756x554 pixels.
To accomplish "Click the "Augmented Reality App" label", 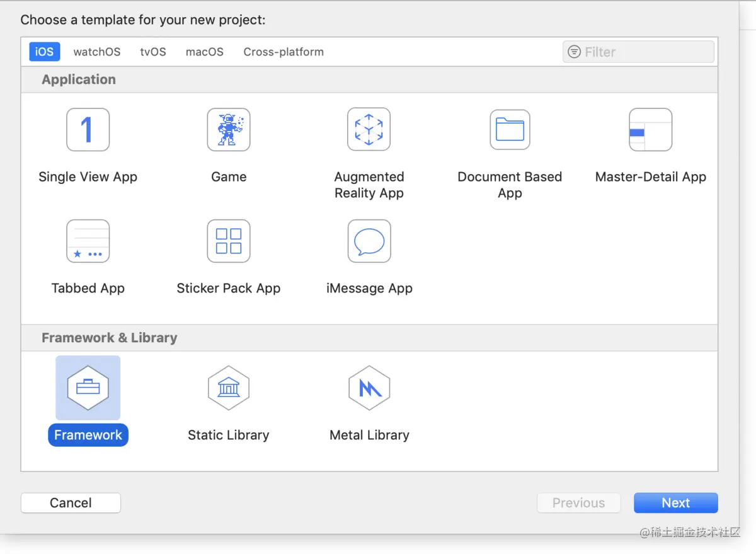I will (x=369, y=185).
